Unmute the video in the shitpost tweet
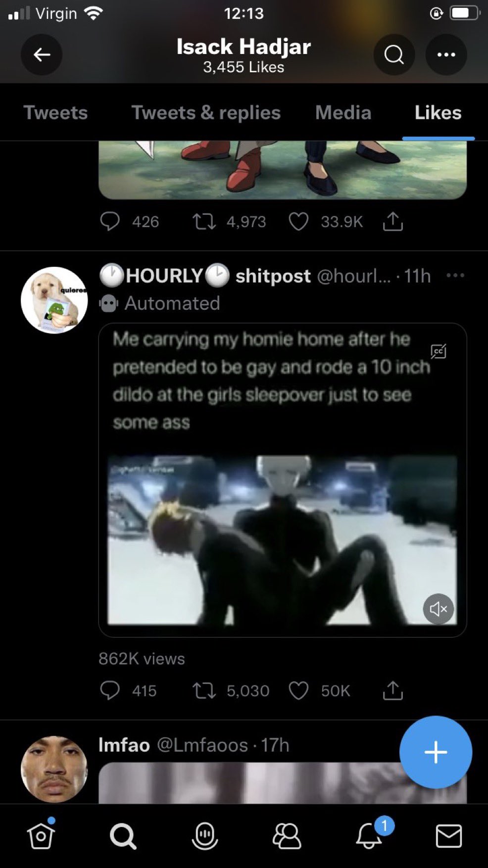 439,609
